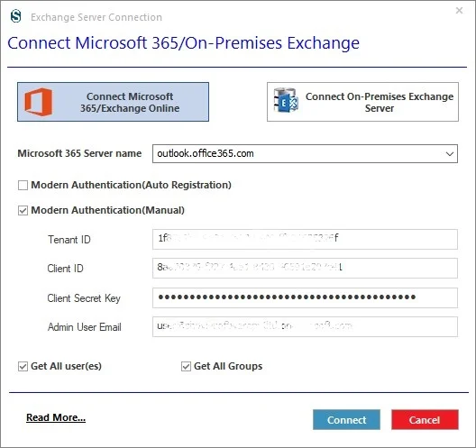Select Connect Microsoft 365/Exchange Online option
476x448 pixels.
pyautogui.click(x=113, y=102)
